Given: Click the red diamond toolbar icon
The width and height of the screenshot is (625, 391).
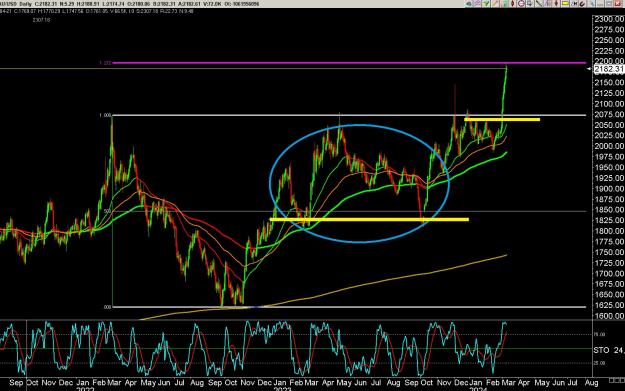Looking at the screenshot, I should coord(513,3).
